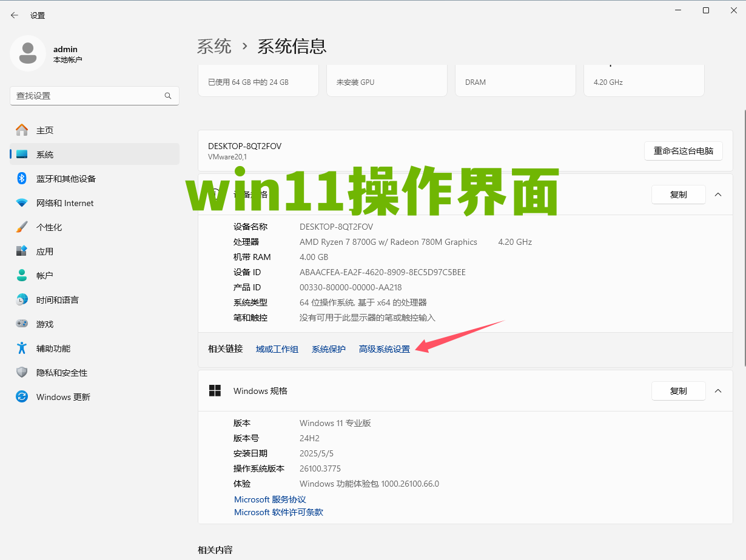Screen dimensions: 746x560
Task: Open Windows 更新 page
Action: [95, 397]
